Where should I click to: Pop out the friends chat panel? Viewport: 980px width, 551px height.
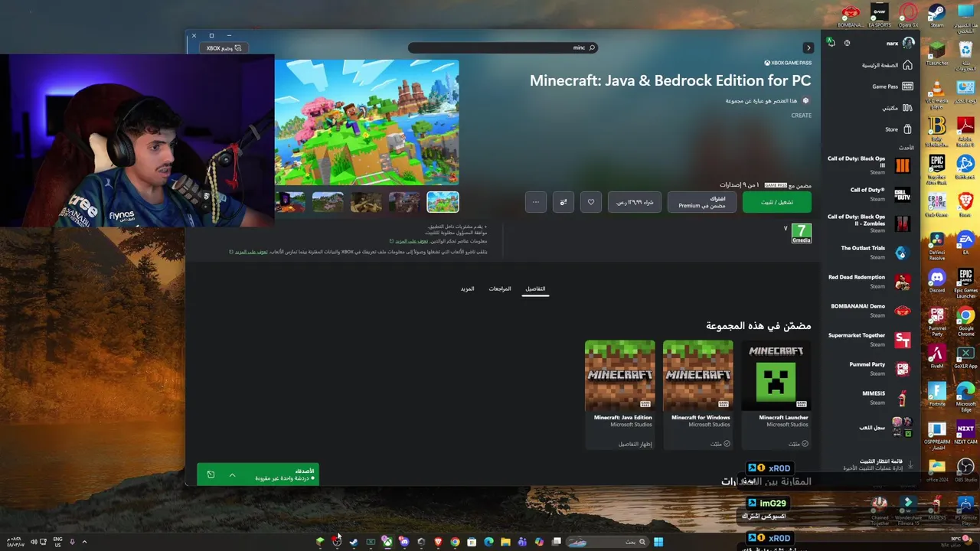click(211, 475)
